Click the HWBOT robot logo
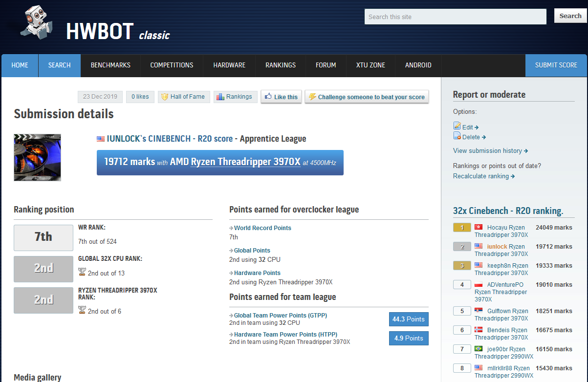Viewport: 588px width, 382px height. click(x=36, y=24)
